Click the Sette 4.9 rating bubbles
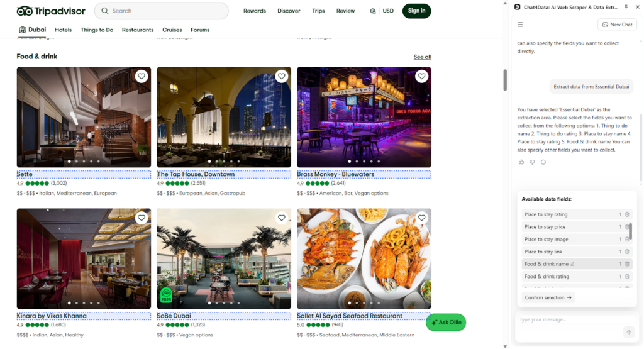Viewport: 644px width, 349px height. tap(37, 183)
